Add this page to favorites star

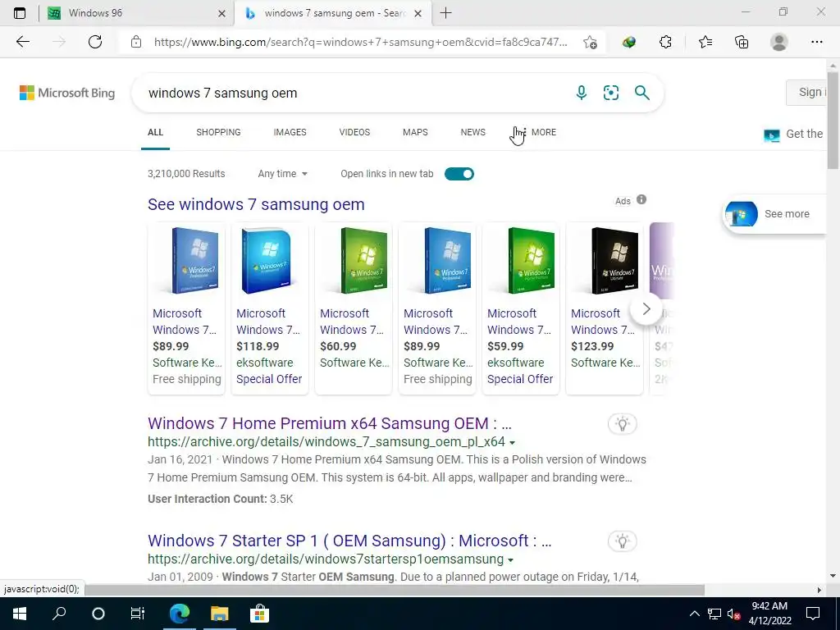[x=590, y=42]
